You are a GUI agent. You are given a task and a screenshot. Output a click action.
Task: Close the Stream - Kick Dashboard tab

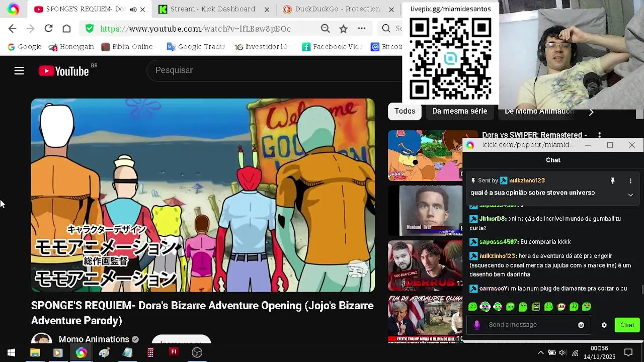tap(267, 10)
